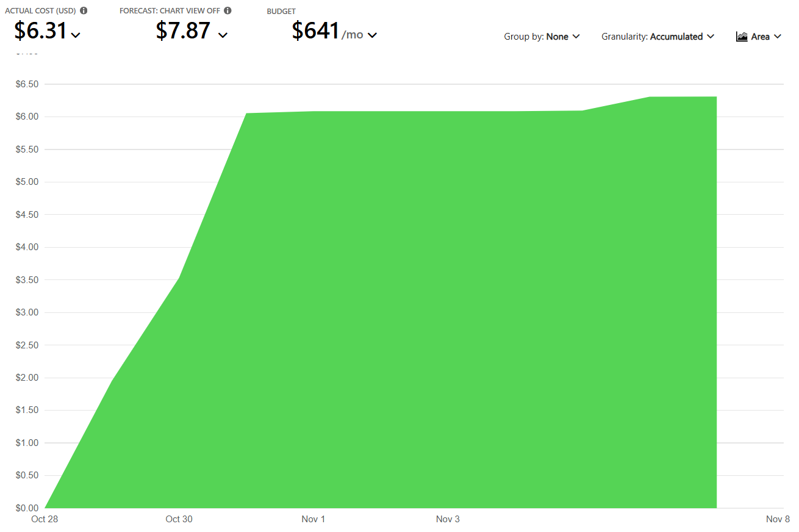
Task: Change Granularity from Accumulated
Action: coord(657,37)
